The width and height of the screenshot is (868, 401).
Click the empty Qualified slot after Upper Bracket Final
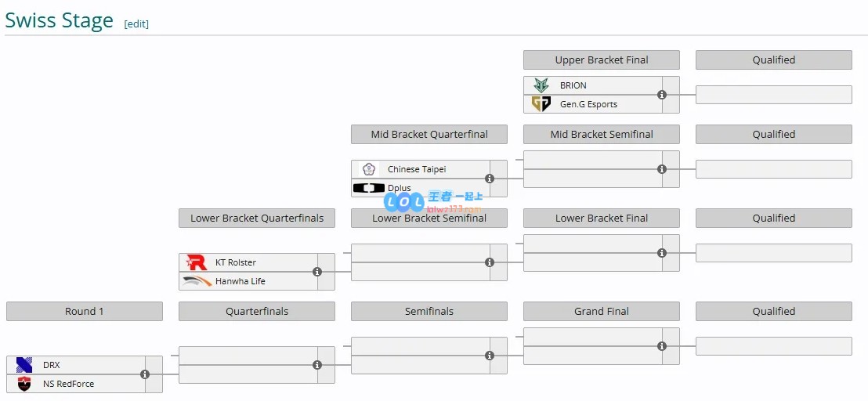pos(774,95)
